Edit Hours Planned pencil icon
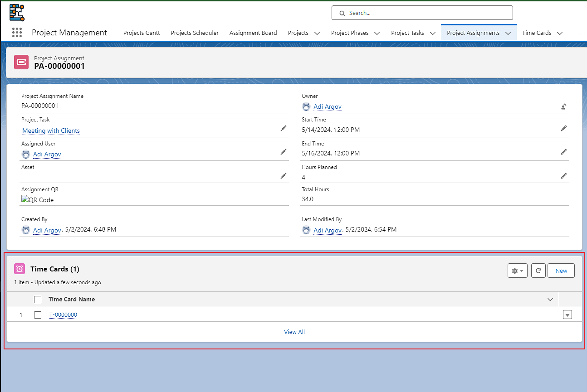The image size is (587, 392). 563,176
